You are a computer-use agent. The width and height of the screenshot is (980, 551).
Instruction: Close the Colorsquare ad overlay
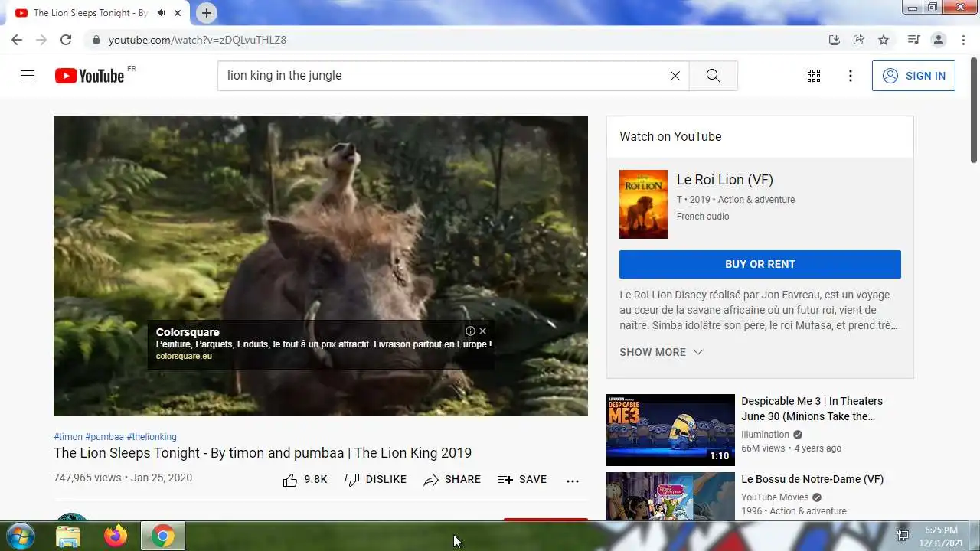click(482, 331)
